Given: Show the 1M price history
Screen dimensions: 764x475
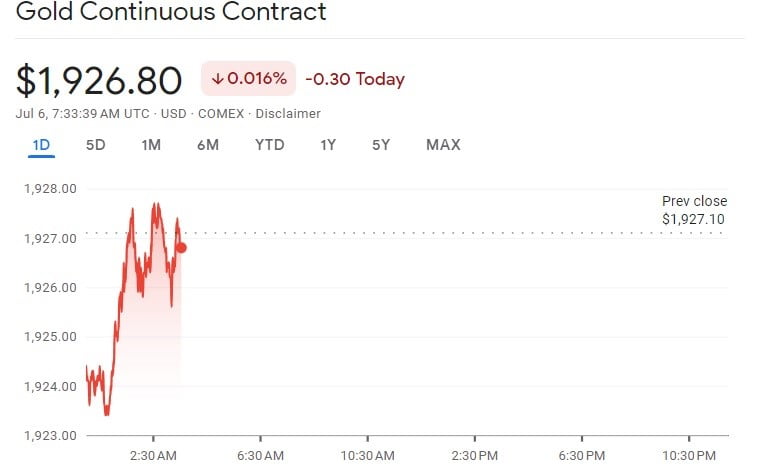Looking at the screenshot, I should (151, 145).
